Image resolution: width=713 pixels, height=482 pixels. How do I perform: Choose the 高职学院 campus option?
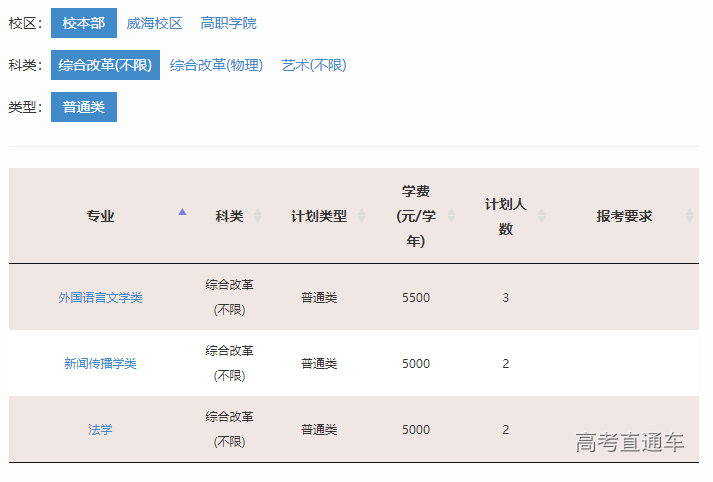click(228, 23)
